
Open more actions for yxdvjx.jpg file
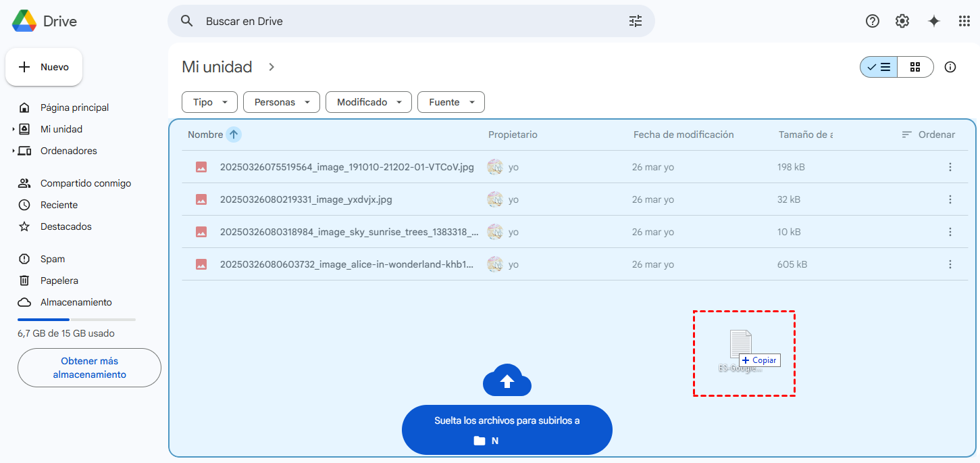pos(950,199)
